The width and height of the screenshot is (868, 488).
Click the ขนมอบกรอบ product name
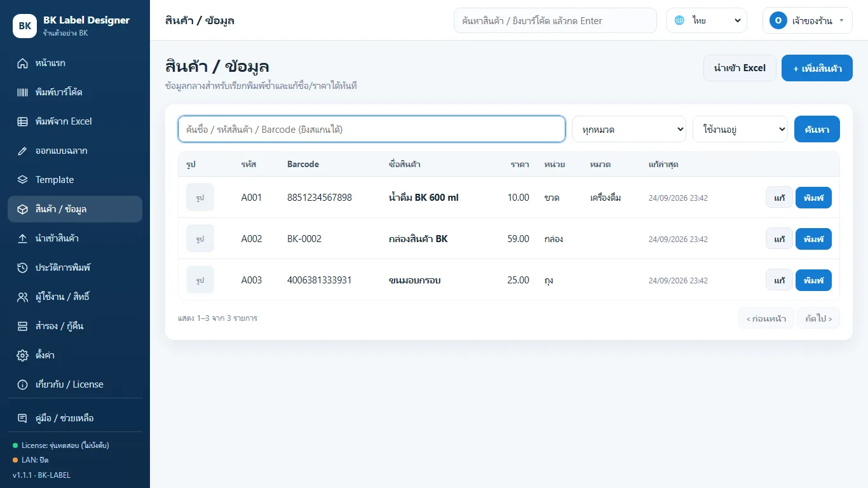click(x=415, y=280)
